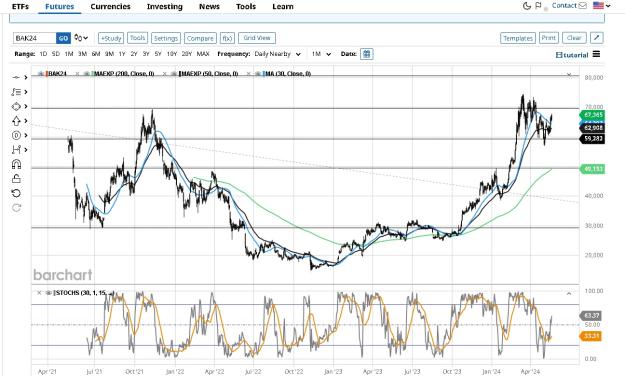The image size is (625, 376).
Task: Open the Tools menu tab
Action: 246,6
